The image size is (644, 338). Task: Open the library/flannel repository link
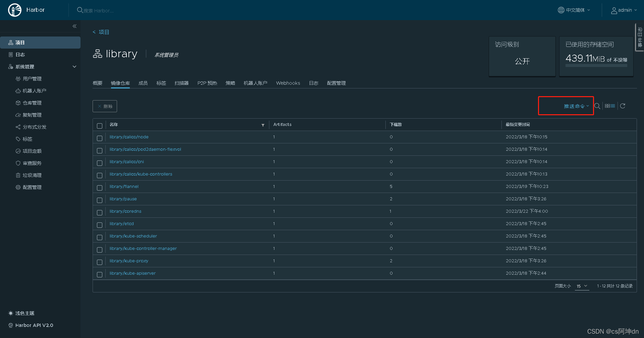124,187
